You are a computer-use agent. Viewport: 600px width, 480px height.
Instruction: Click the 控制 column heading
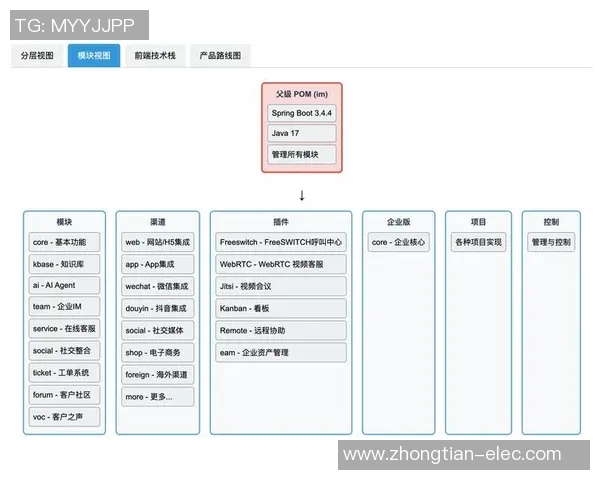tap(551, 222)
